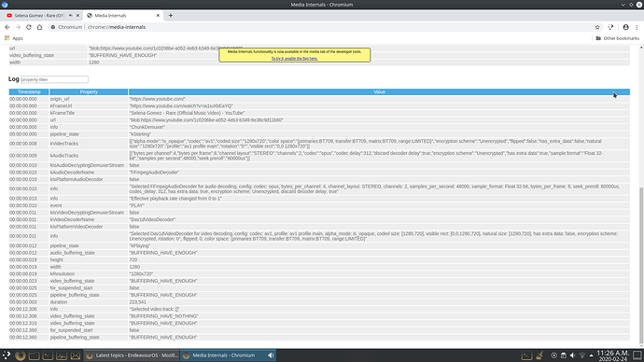Mute audio on the Selena Gomez tab

coord(71,16)
